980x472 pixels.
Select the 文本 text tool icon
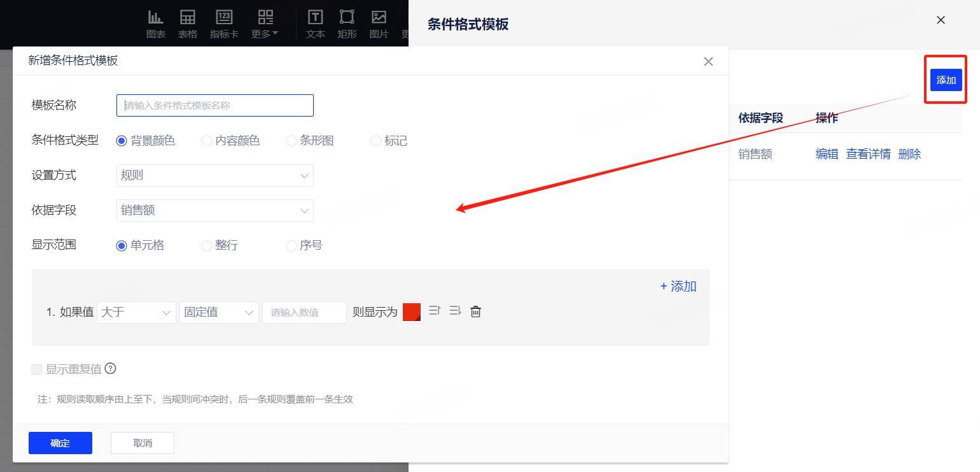315,18
